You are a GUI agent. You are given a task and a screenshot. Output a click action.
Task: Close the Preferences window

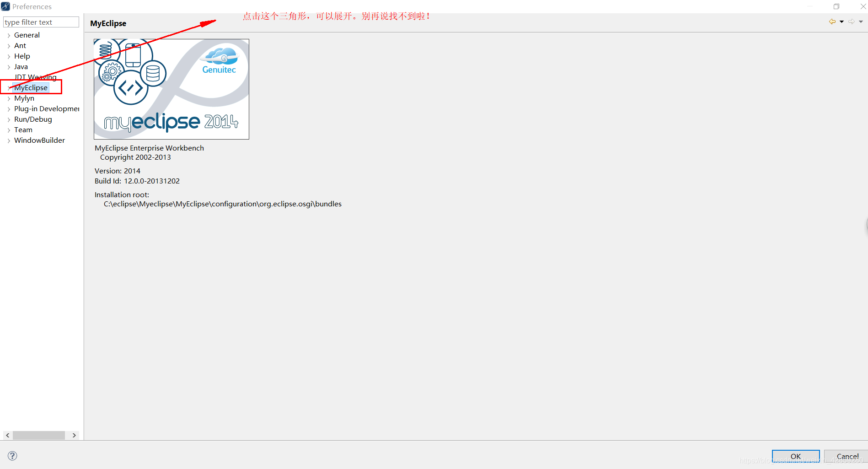click(863, 6)
